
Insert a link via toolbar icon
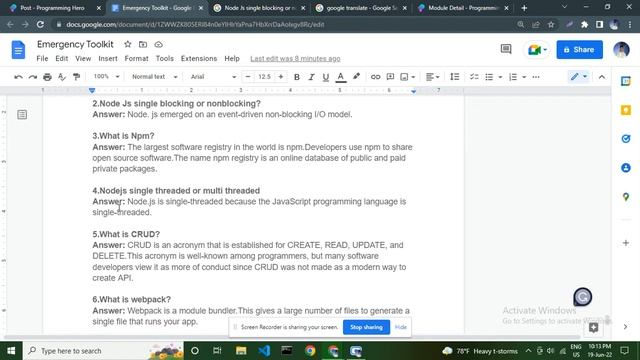(375, 77)
